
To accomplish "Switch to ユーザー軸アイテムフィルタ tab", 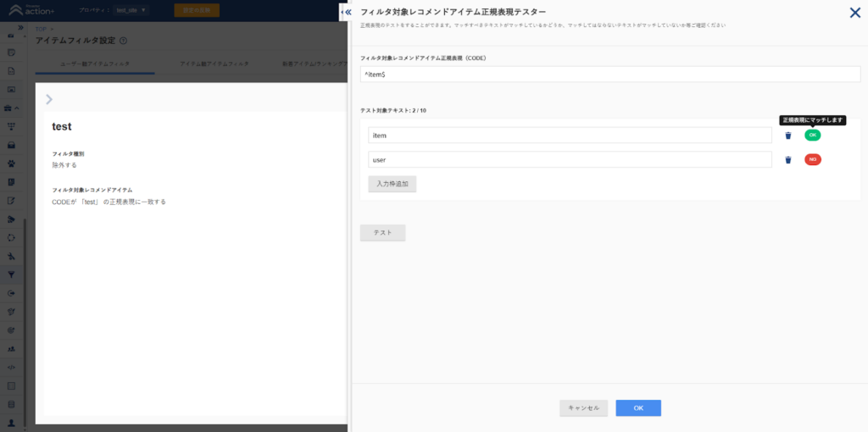I will coord(95,64).
